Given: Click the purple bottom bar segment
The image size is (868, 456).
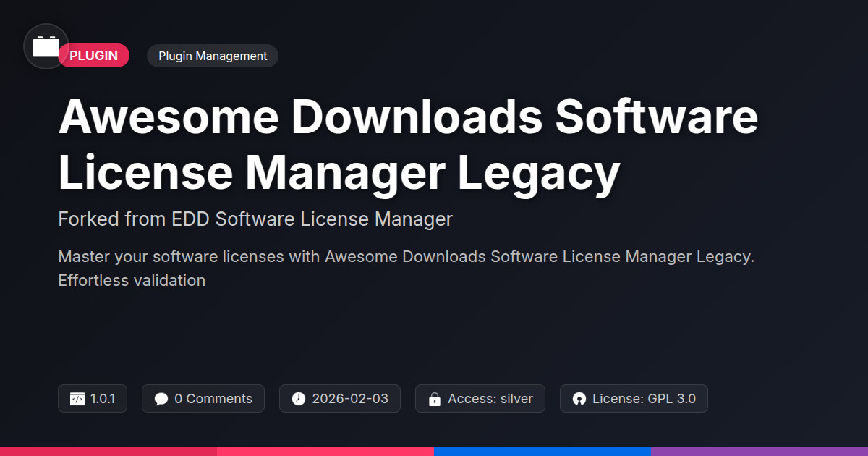Looking at the screenshot, I should (759, 451).
